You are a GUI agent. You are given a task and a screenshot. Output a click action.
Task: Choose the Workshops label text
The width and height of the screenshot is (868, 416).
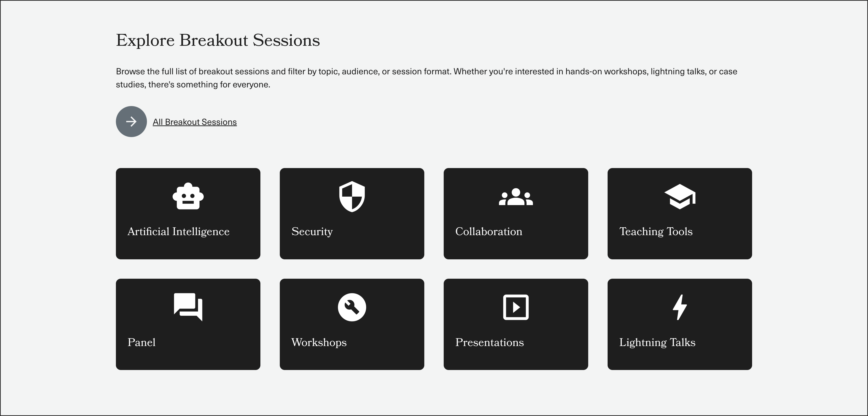tap(319, 342)
